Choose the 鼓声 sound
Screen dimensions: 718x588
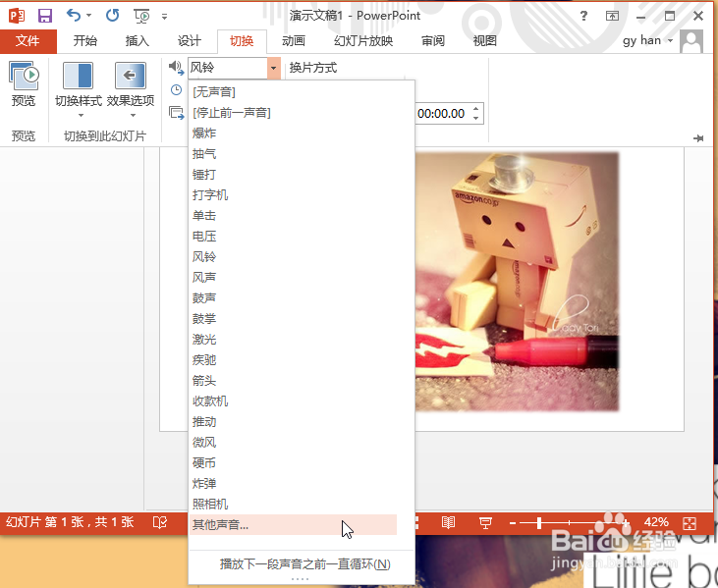click(x=293, y=297)
